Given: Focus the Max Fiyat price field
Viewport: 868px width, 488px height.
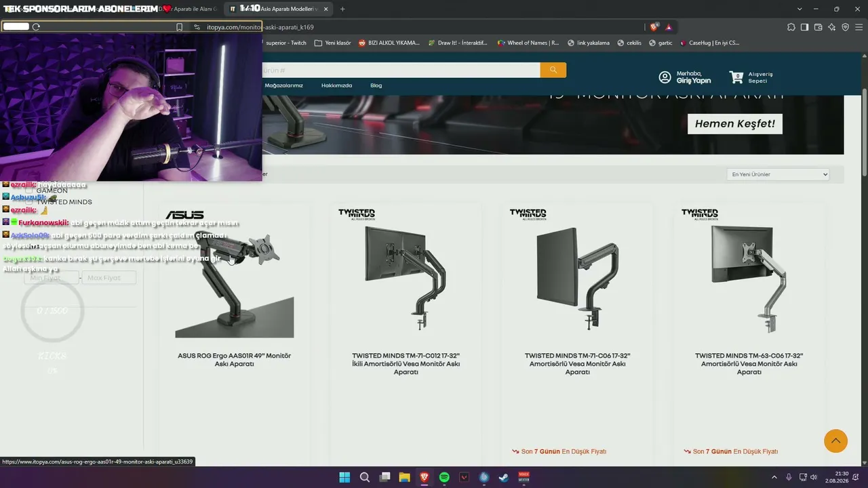Looking at the screenshot, I should [108, 278].
